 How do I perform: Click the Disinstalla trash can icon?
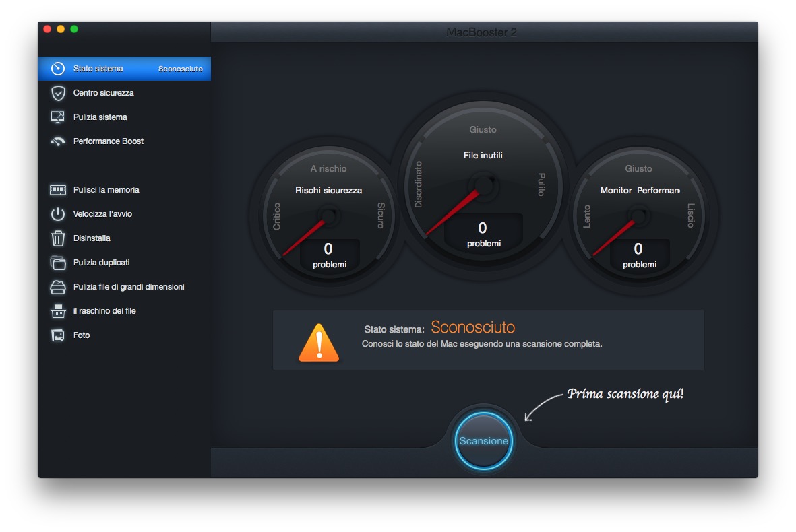point(58,238)
